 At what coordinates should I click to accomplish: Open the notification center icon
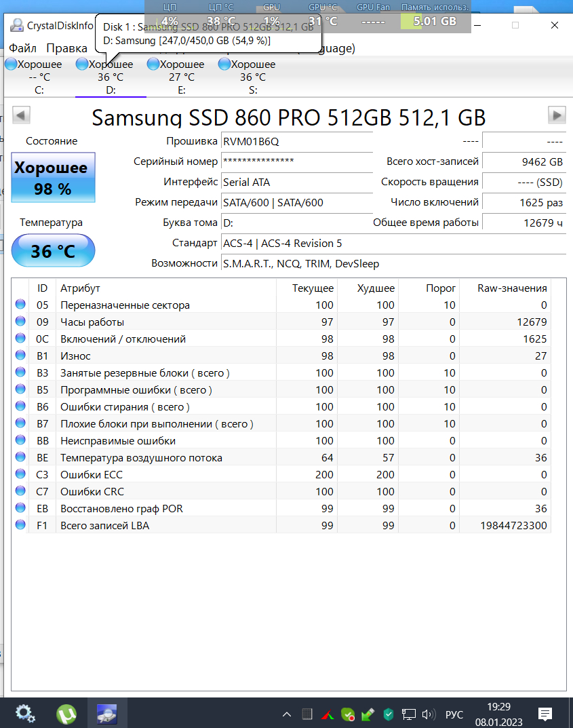click(x=545, y=714)
